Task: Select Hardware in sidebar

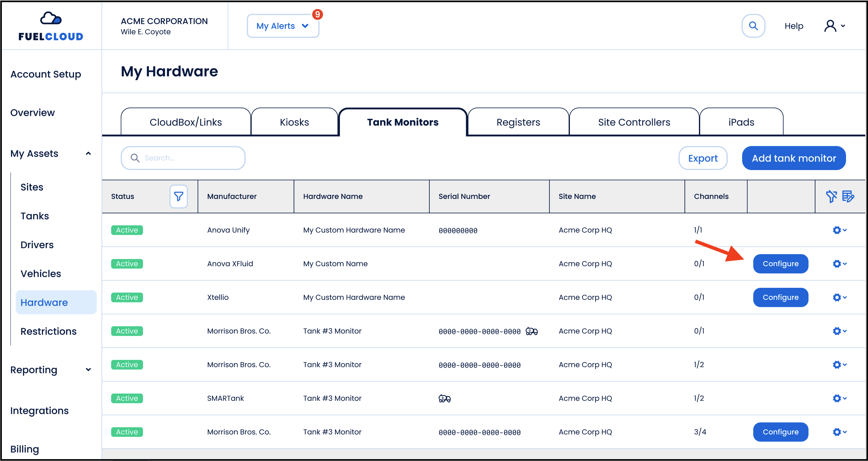Action: tap(56, 302)
